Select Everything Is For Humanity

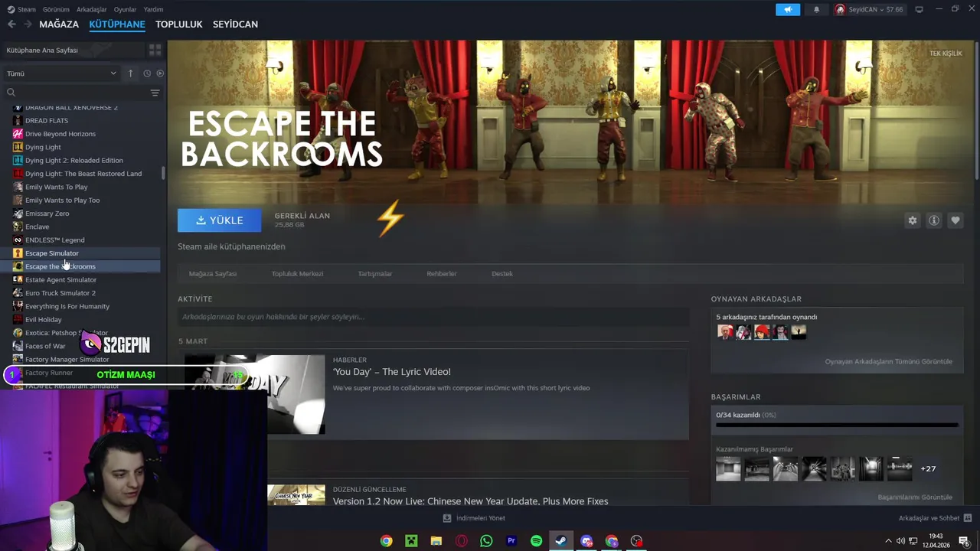[x=67, y=306]
